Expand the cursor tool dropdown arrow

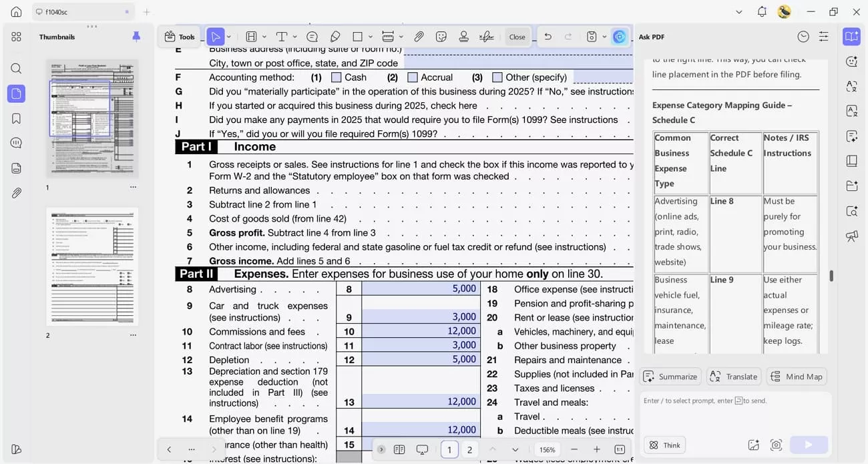point(229,37)
